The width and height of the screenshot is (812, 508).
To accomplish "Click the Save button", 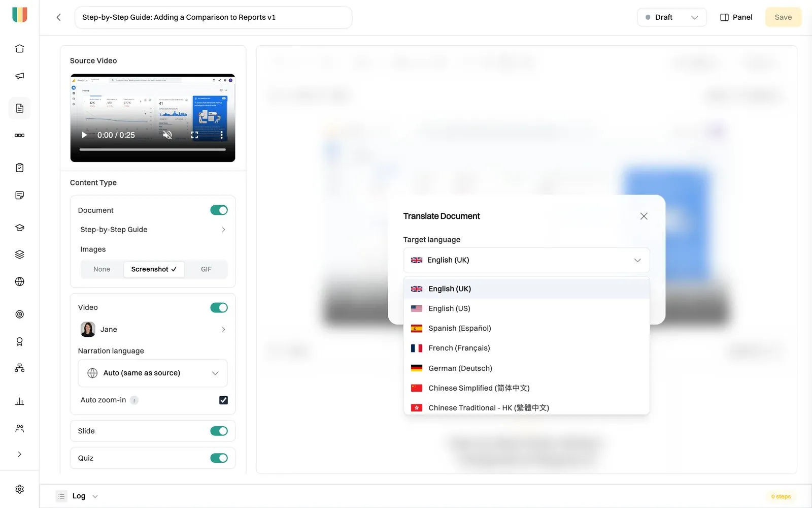I will click(x=783, y=17).
